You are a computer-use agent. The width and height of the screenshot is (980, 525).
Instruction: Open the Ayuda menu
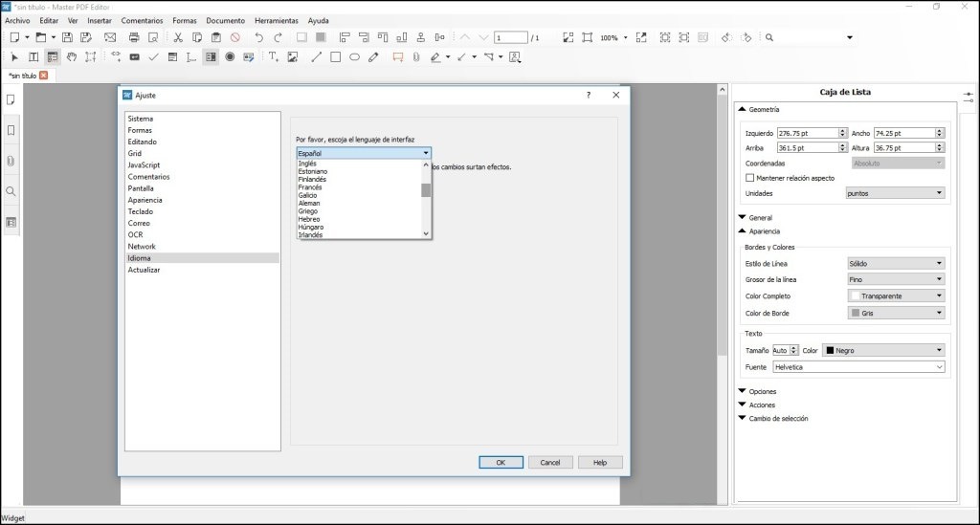(318, 21)
